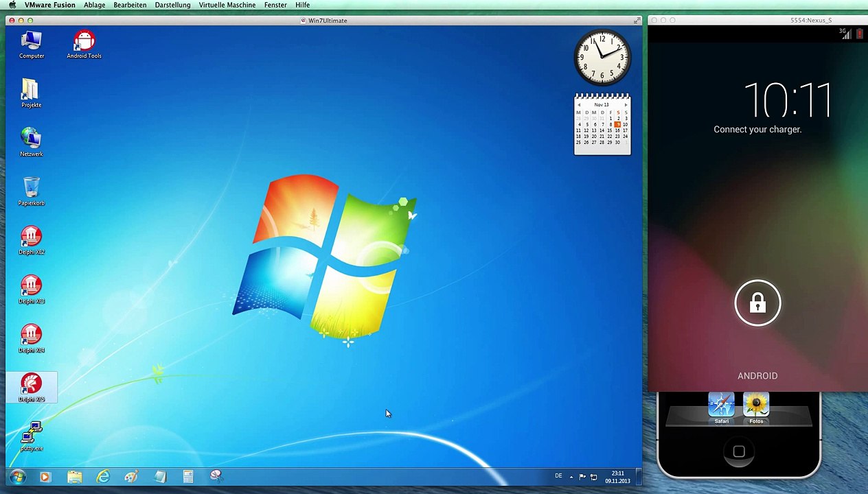Show hidden tray icons arrow
The height and width of the screenshot is (494, 868).
point(571,477)
